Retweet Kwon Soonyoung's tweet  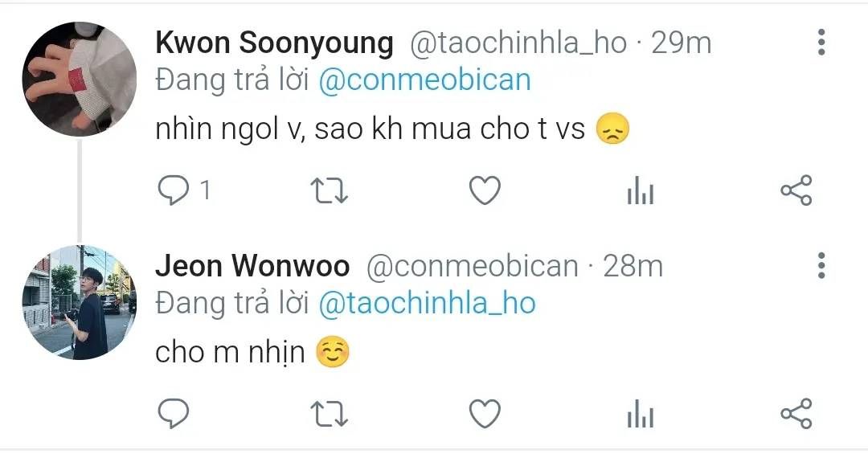[329, 190]
